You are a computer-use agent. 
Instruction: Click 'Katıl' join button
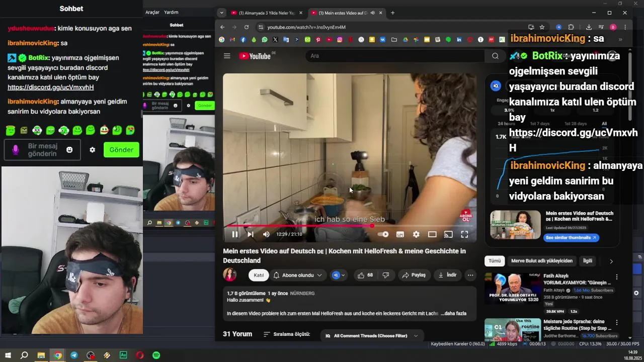pos(259,275)
